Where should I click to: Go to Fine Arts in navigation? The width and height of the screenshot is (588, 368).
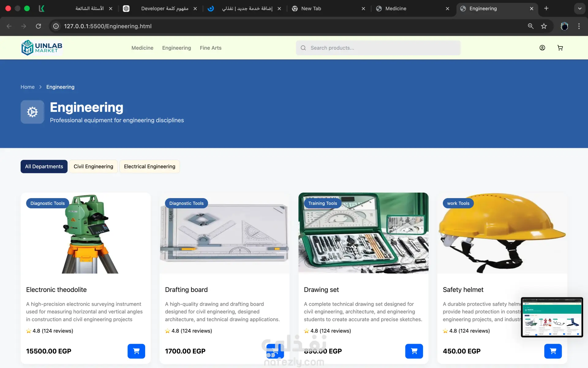(211, 48)
